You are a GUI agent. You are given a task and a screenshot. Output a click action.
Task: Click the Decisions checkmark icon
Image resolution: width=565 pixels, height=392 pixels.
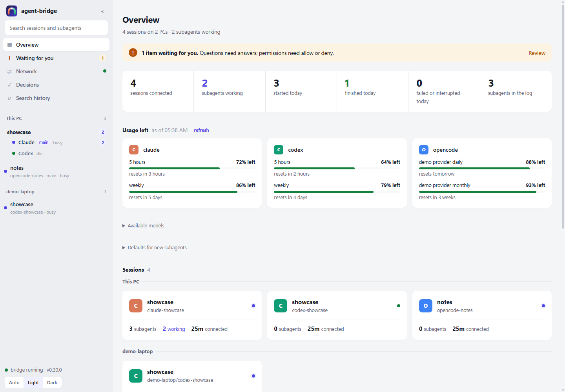pos(9,85)
